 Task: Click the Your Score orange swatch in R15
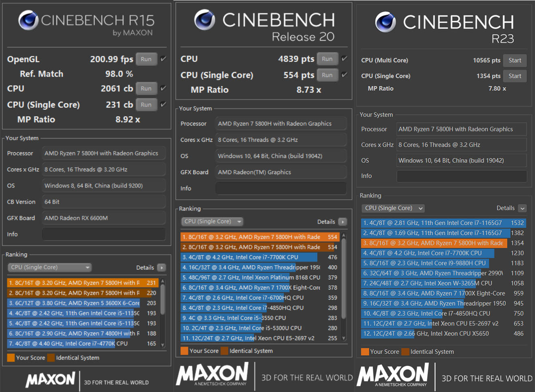coord(11,358)
